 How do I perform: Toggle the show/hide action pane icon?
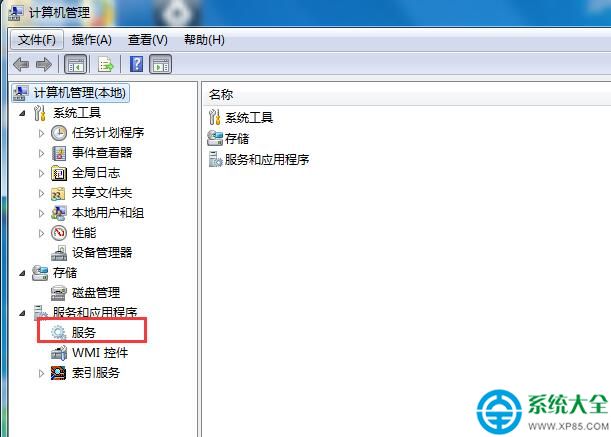coord(161,64)
